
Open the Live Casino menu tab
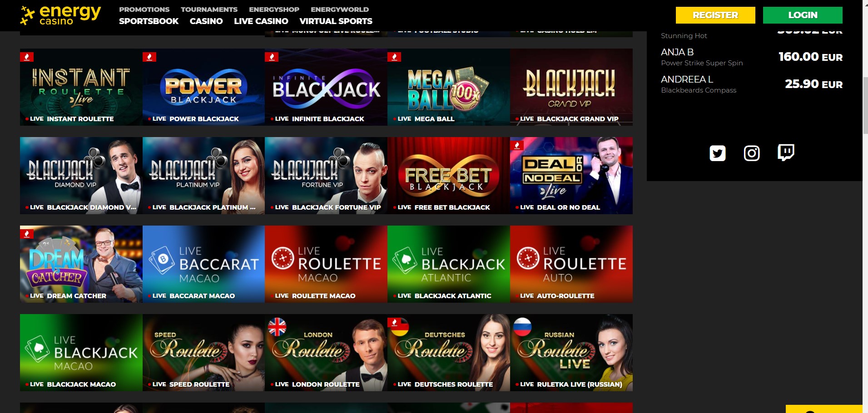pyautogui.click(x=261, y=21)
